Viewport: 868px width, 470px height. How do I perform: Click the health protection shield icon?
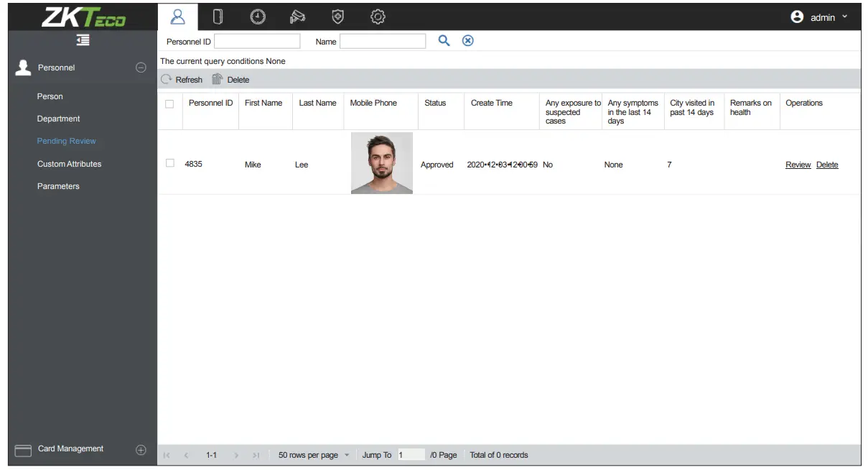click(337, 17)
